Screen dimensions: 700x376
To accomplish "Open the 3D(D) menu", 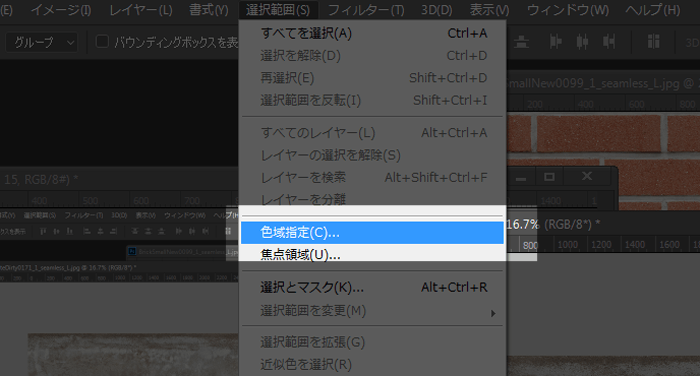I will [x=437, y=10].
